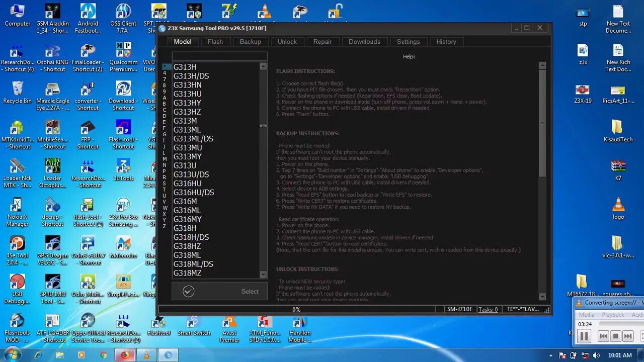Open Android Fastboot desktop icon

coord(88,19)
